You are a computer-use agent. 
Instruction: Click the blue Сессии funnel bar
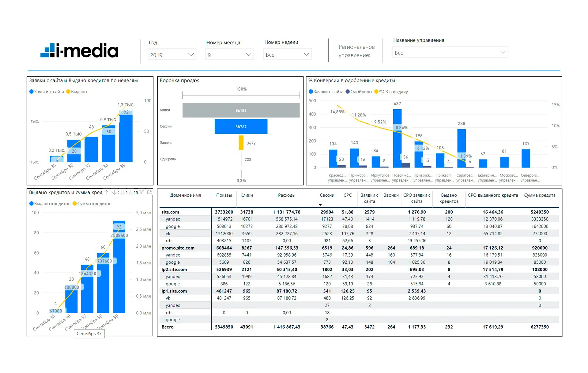click(241, 126)
